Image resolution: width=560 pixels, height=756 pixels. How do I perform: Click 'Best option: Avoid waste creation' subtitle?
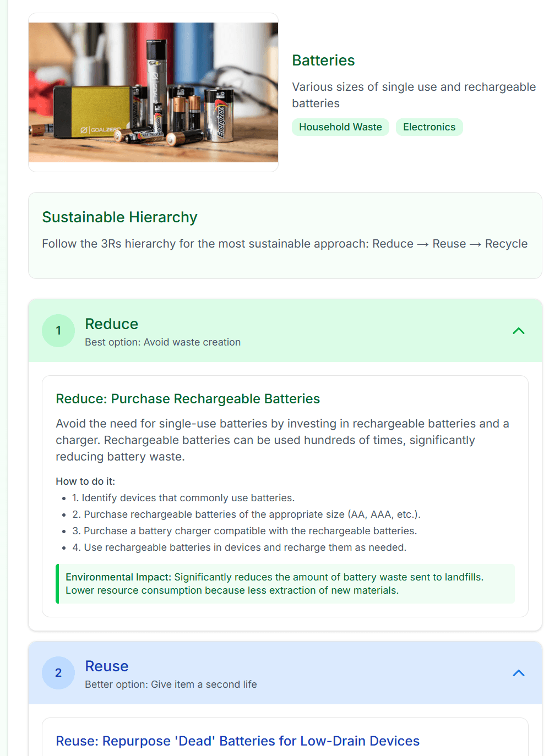(162, 342)
